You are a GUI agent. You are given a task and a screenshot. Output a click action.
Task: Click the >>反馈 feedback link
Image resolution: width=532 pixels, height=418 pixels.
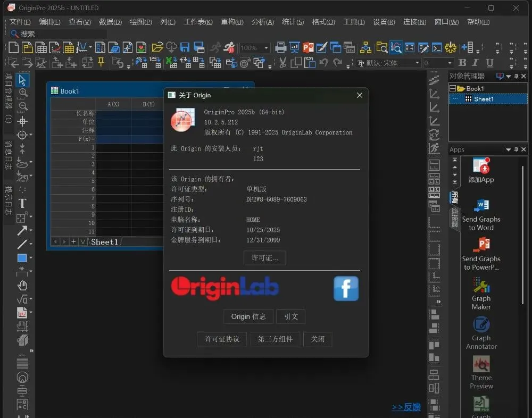pos(406,407)
